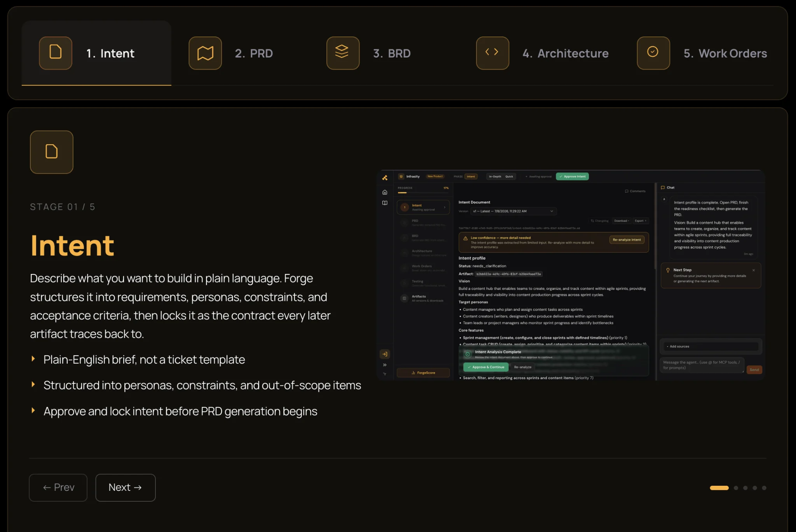The width and height of the screenshot is (796, 532).
Task: Click the Low confidence warning triangle icon
Action: click(x=465, y=238)
